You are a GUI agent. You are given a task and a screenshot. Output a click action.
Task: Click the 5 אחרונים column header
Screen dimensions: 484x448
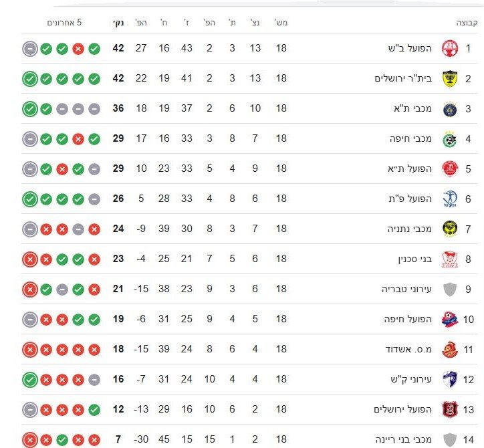(x=64, y=23)
